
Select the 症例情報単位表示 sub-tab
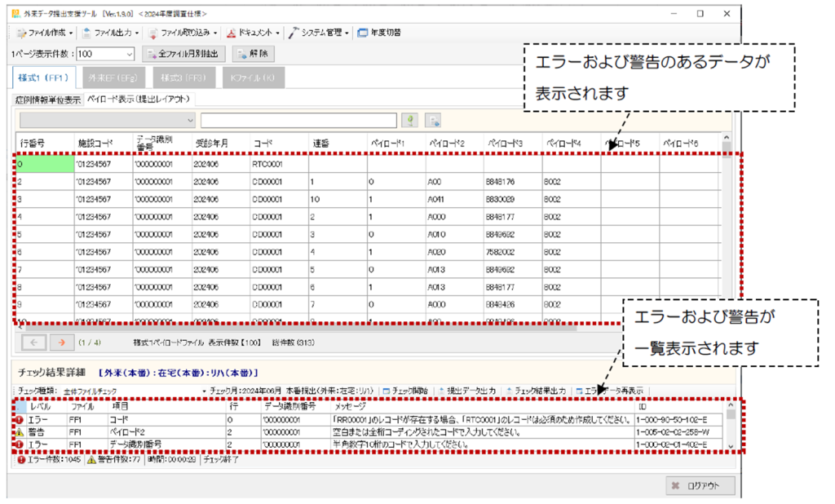[x=48, y=99]
